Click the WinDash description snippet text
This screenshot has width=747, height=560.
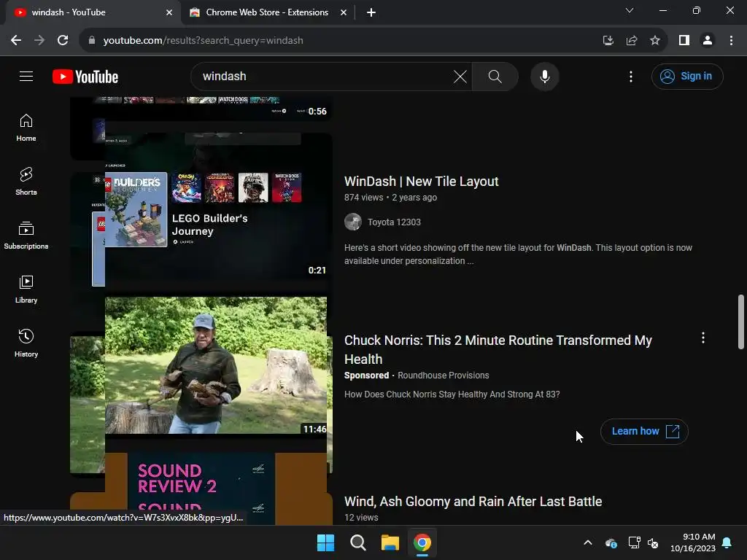pyautogui.click(x=519, y=254)
